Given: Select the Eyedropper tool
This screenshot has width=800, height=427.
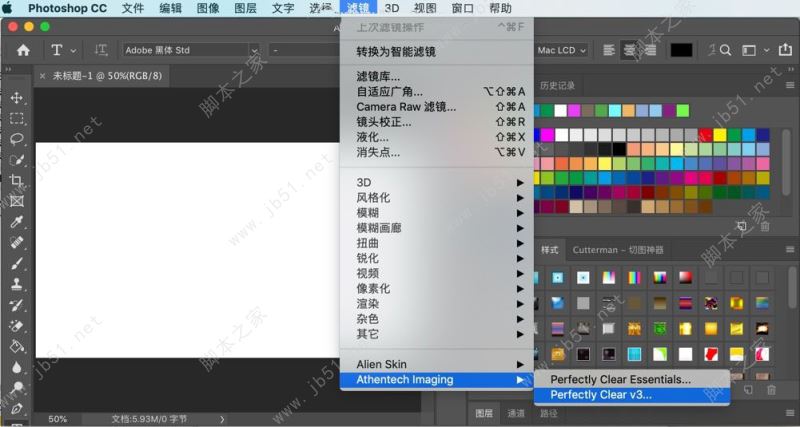Looking at the screenshot, I should (x=16, y=221).
